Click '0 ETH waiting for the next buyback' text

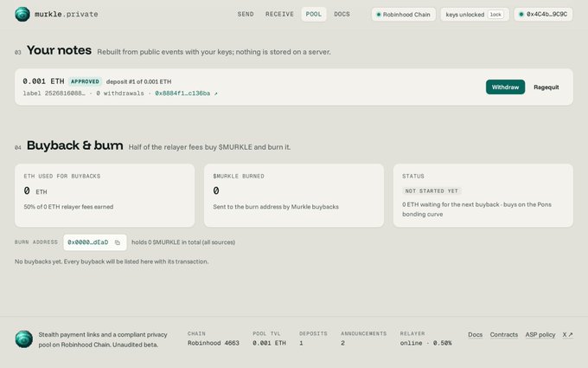(451, 204)
